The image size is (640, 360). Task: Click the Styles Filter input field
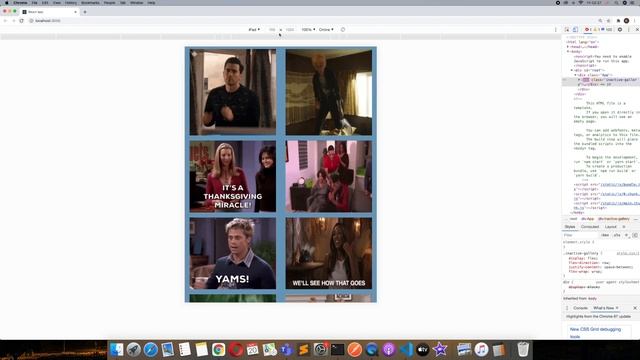tap(581, 235)
